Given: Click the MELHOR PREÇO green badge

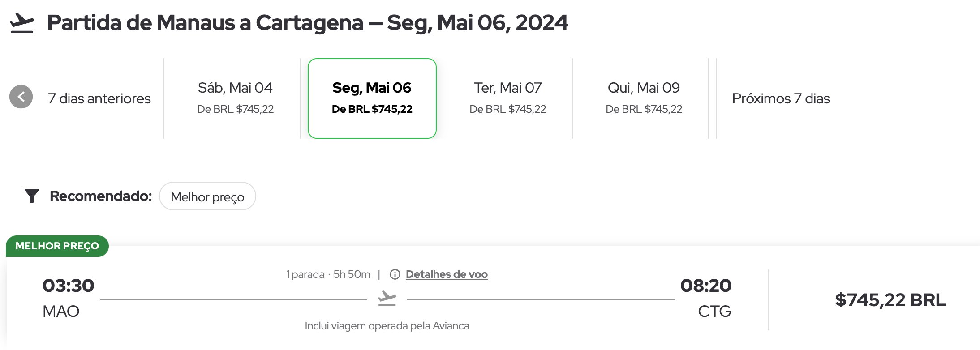Looking at the screenshot, I should pyautogui.click(x=57, y=246).
